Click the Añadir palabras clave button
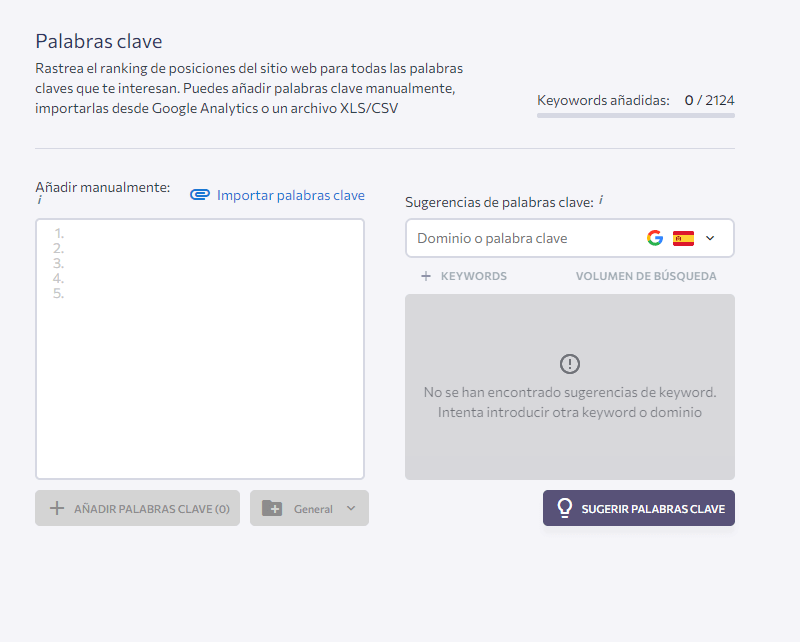Image resolution: width=800 pixels, height=642 pixels. tap(137, 508)
